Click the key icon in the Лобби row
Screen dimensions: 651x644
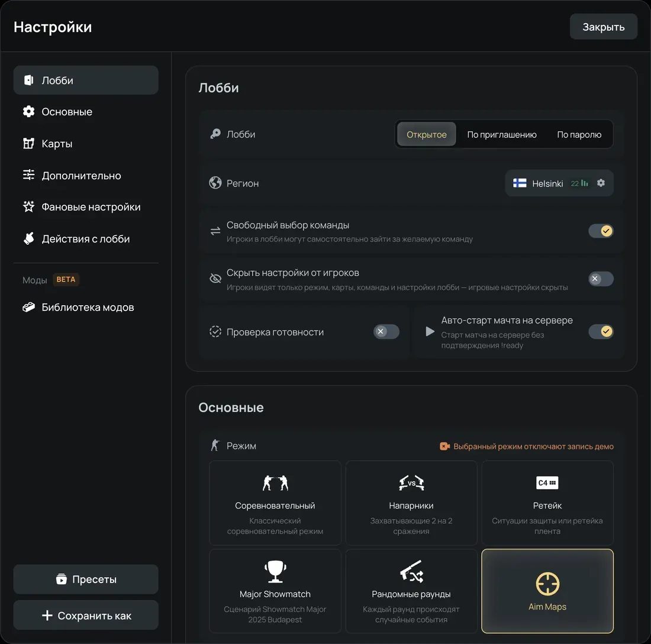[215, 134]
